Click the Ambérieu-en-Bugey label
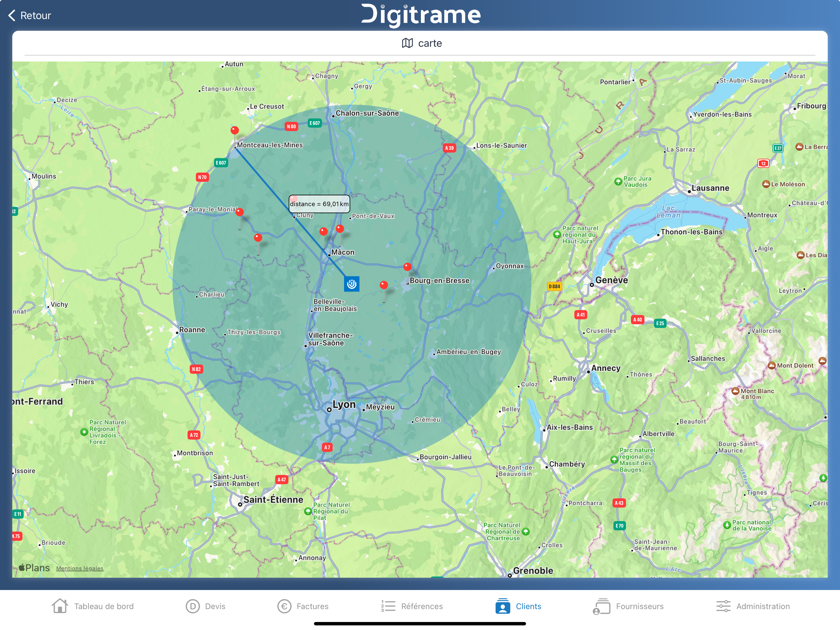Viewport: 840px width, 630px height. click(469, 352)
